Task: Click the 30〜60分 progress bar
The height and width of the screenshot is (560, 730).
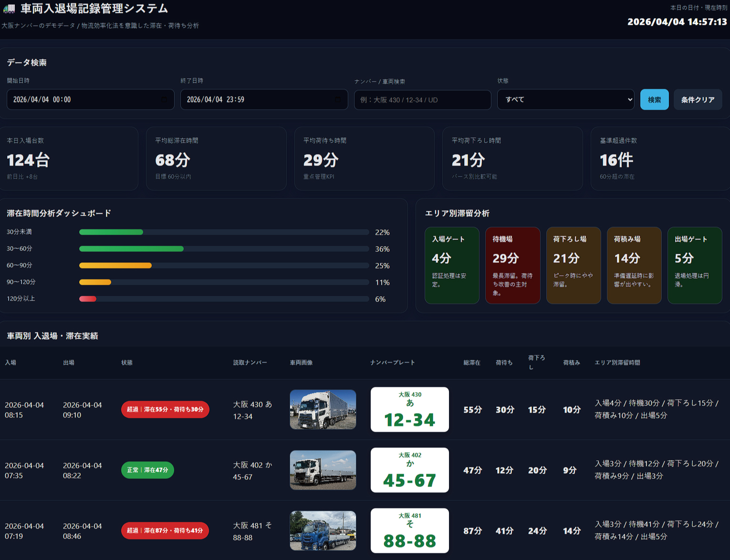Action: (224, 249)
